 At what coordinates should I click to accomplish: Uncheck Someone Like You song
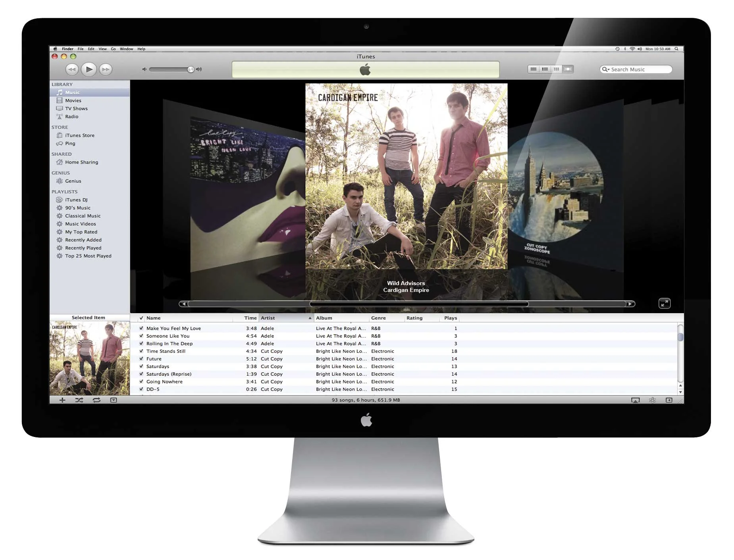point(141,336)
